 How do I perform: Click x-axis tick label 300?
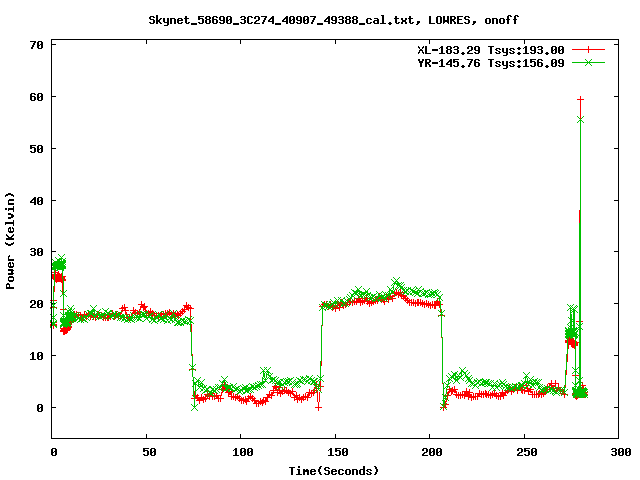pyautogui.click(x=621, y=452)
